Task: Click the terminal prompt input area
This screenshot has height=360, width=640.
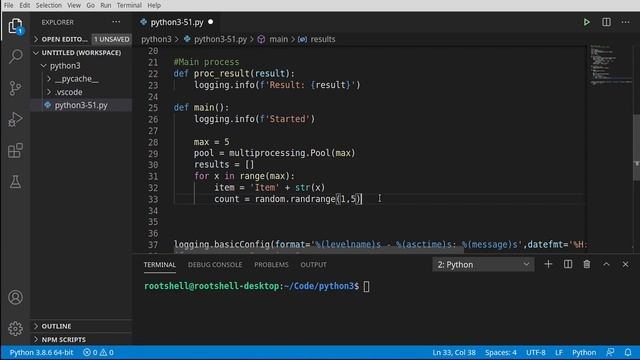Action: 367,286
